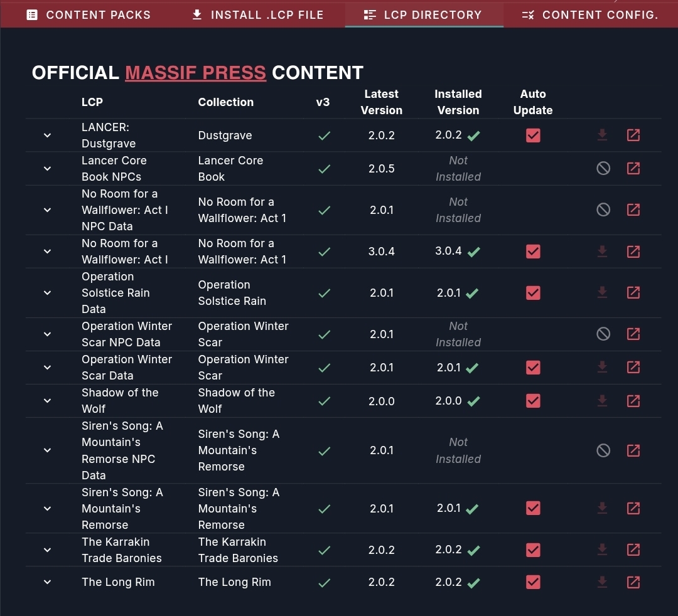Expand Wallflower Act I 3.0.4 row

tap(48, 252)
